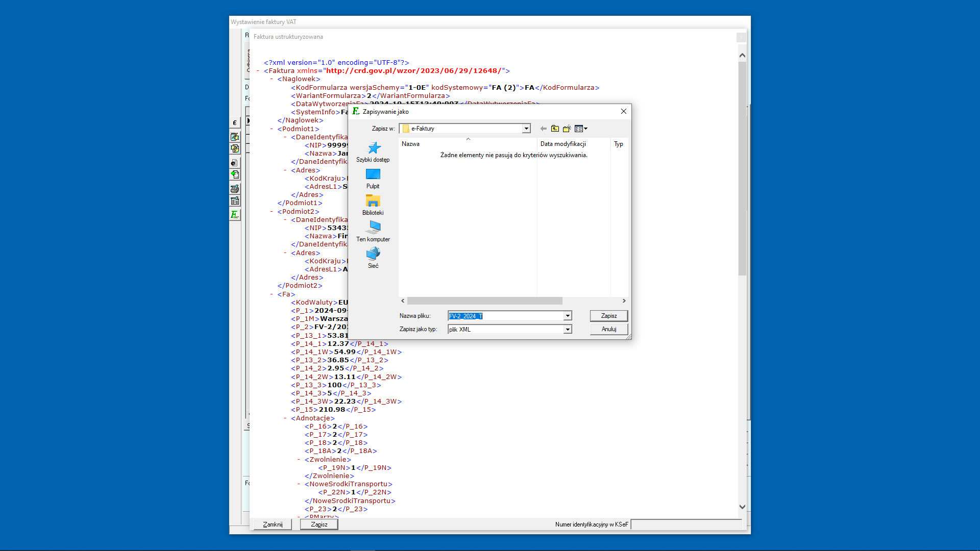Select the import document (green arrow) icon

[x=235, y=174]
